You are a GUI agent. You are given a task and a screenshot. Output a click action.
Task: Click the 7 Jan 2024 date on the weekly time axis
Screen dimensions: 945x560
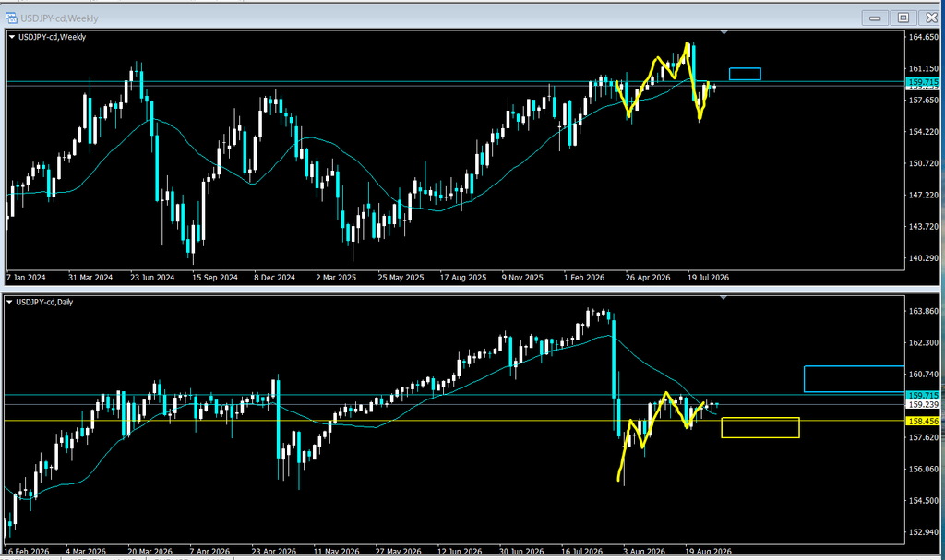click(x=26, y=278)
